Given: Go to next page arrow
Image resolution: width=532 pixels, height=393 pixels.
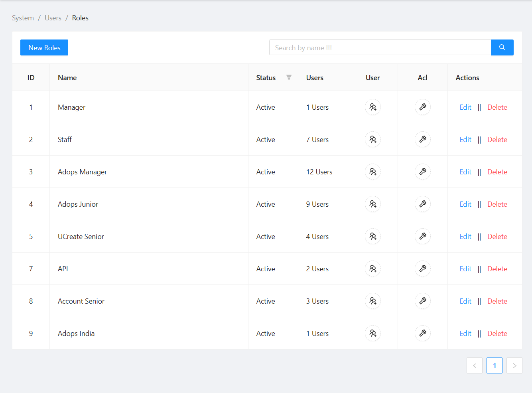Looking at the screenshot, I should point(514,365).
